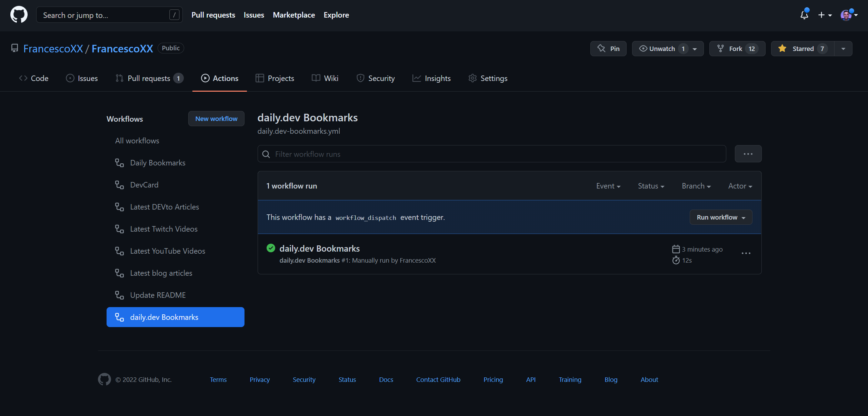Image resolution: width=868 pixels, height=416 pixels.
Task: Open the footer Pricing link
Action: [x=493, y=379]
